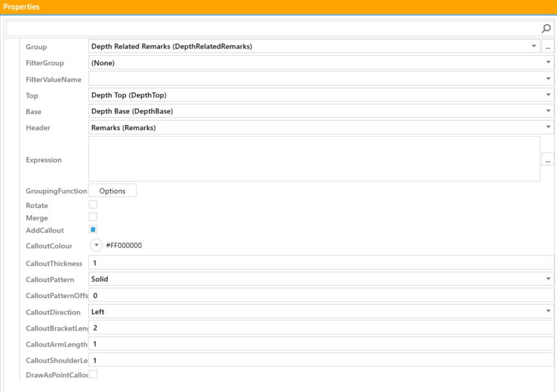The image size is (557, 392).
Task: Click the AddCallout property label
Action: (45, 230)
